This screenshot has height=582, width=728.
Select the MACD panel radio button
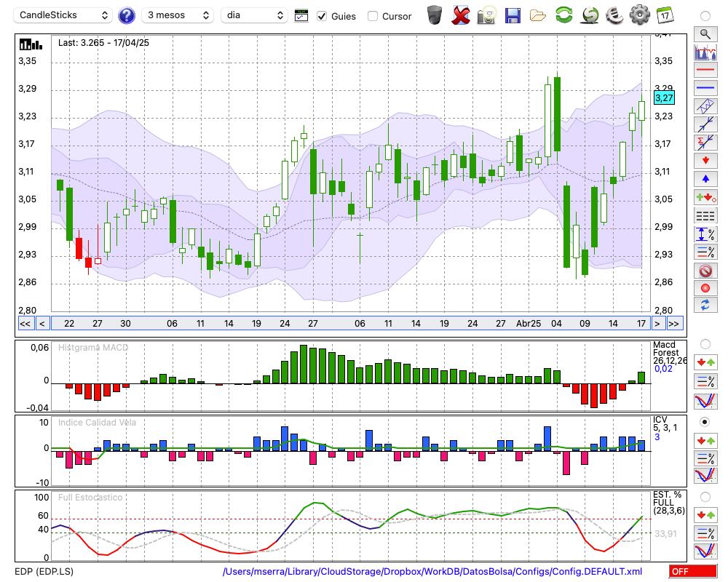705,344
